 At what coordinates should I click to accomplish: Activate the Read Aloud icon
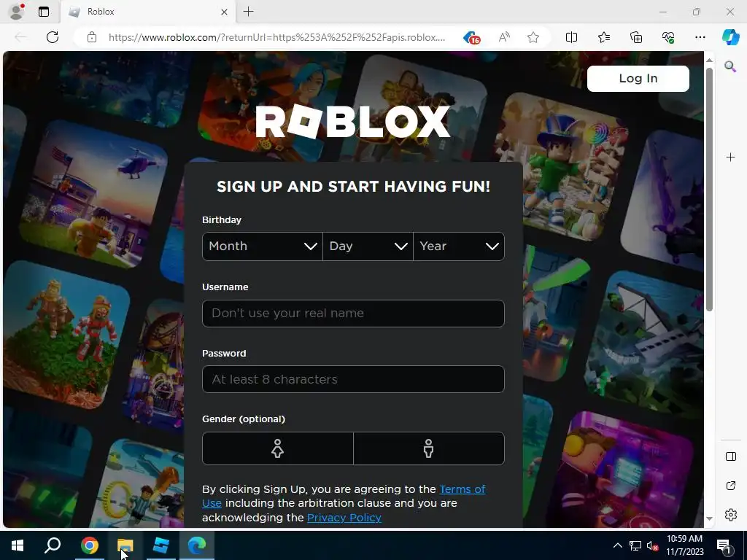[504, 37]
